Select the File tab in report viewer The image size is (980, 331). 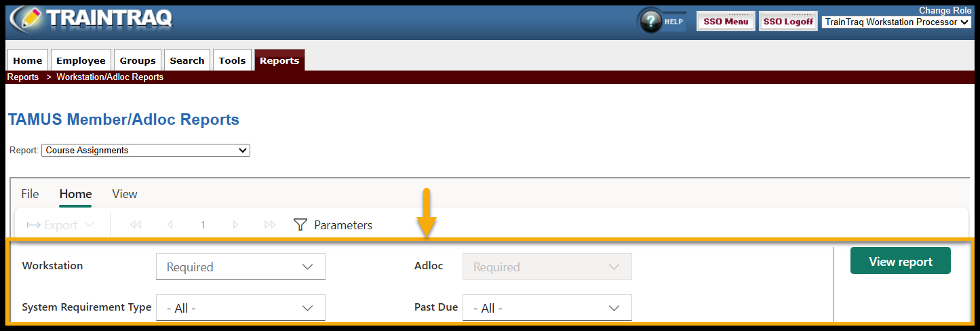[30, 194]
